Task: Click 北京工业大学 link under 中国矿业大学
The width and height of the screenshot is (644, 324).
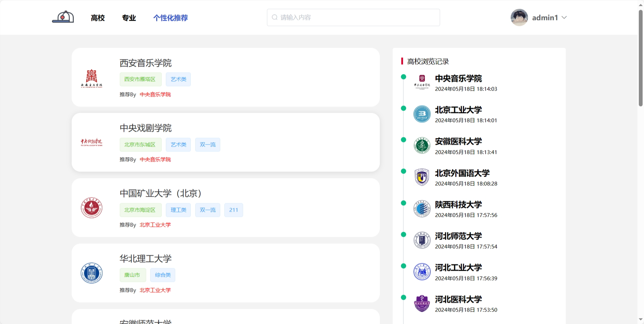Action: [155, 225]
